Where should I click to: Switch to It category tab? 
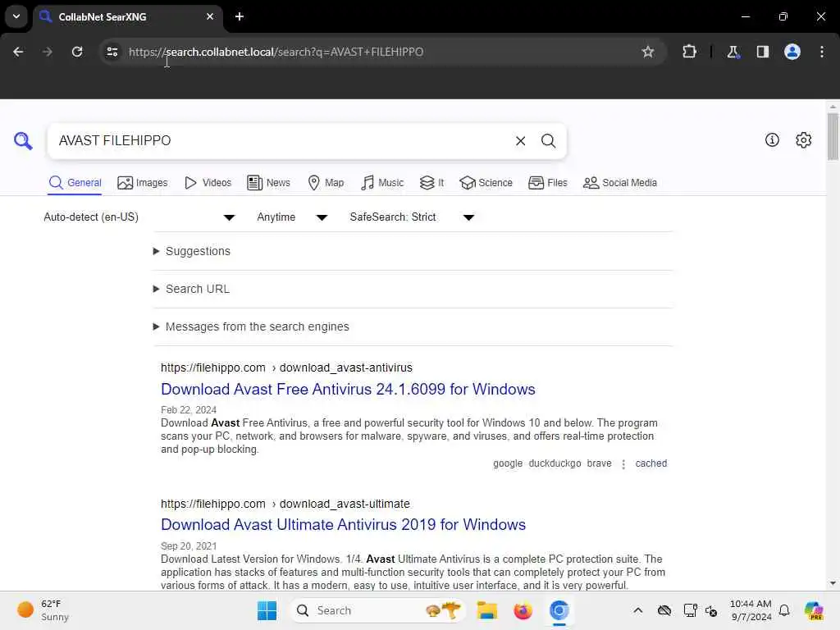[x=431, y=183]
